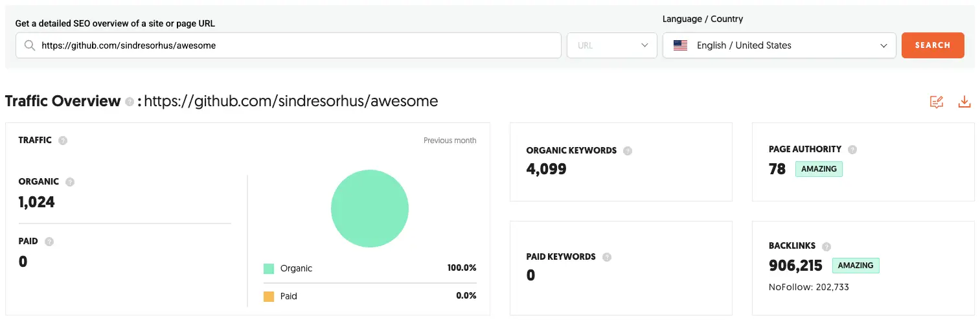Click the AMAZING badge next to 906,215
This screenshot has width=980, height=320.
pos(856,266)
